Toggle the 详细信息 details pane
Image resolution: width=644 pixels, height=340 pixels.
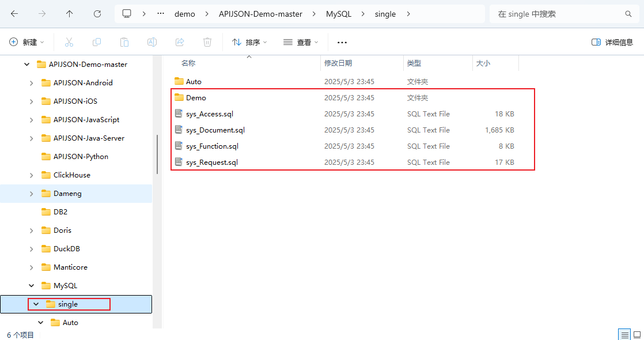612,42
